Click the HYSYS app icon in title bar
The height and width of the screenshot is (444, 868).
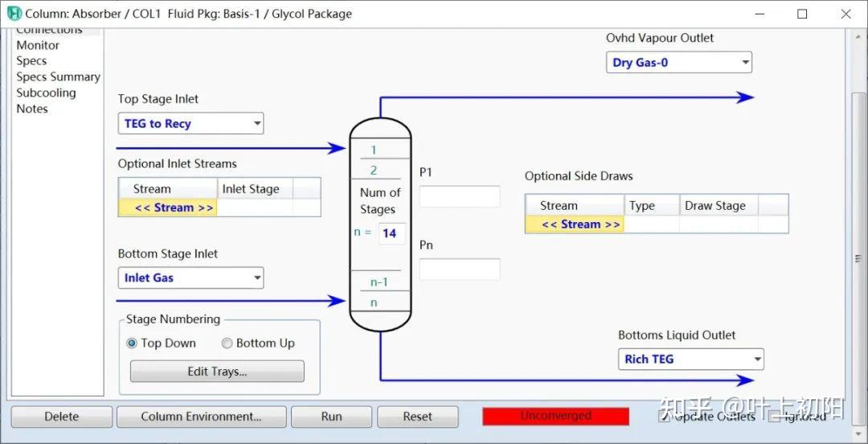(15, 14)
